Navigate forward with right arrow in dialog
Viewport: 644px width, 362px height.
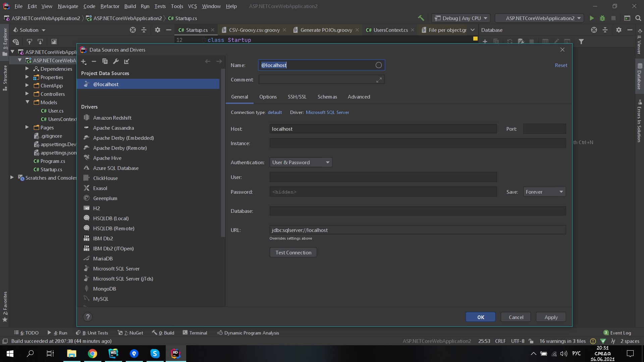pyautogui.click(x=219, y=61)
